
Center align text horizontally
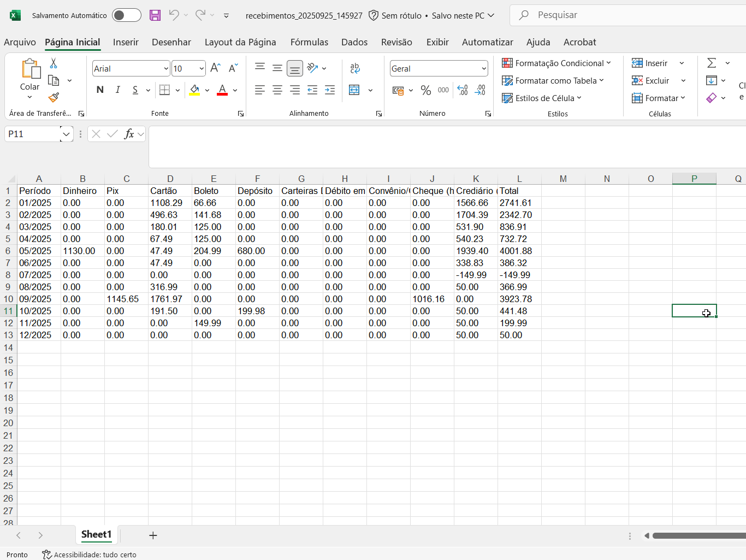point(277,90)
